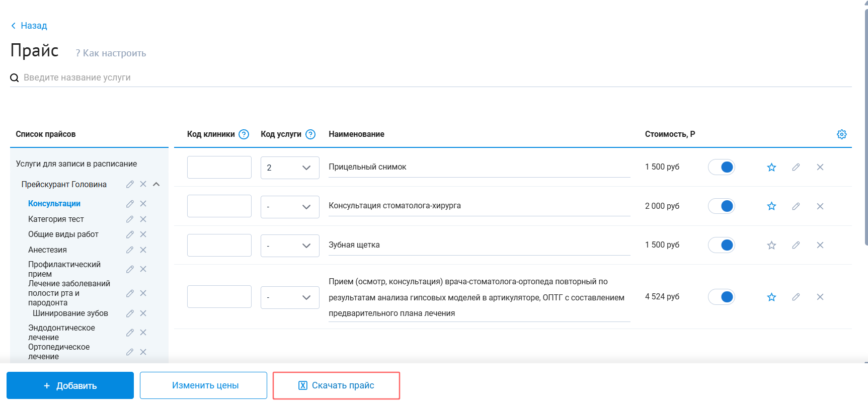868x403 pixels.
Task: Delete the Анестезия category
Action: coord(143,250)
